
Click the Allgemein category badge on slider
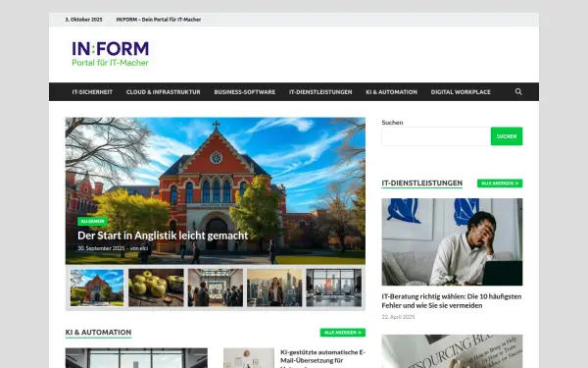pyautogui.click(x=92, y=222)
